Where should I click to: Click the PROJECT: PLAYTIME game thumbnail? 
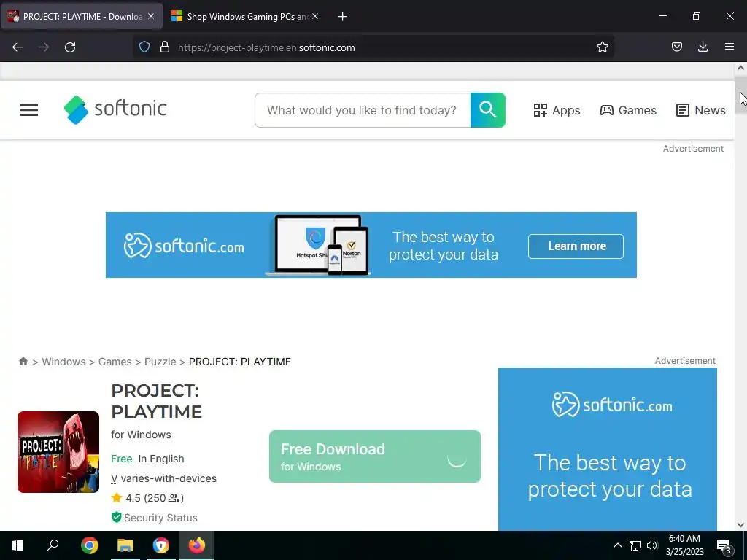click(x=58, y=452)
